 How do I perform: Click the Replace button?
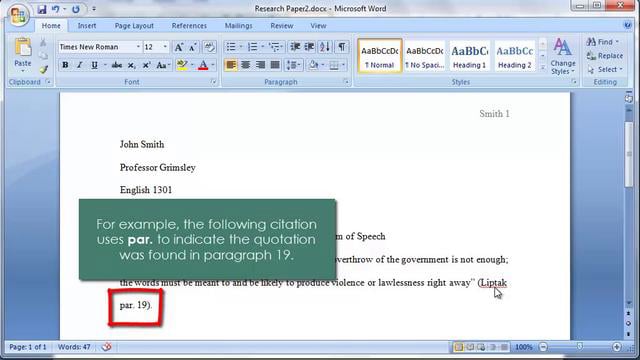(x=604, y=56)
